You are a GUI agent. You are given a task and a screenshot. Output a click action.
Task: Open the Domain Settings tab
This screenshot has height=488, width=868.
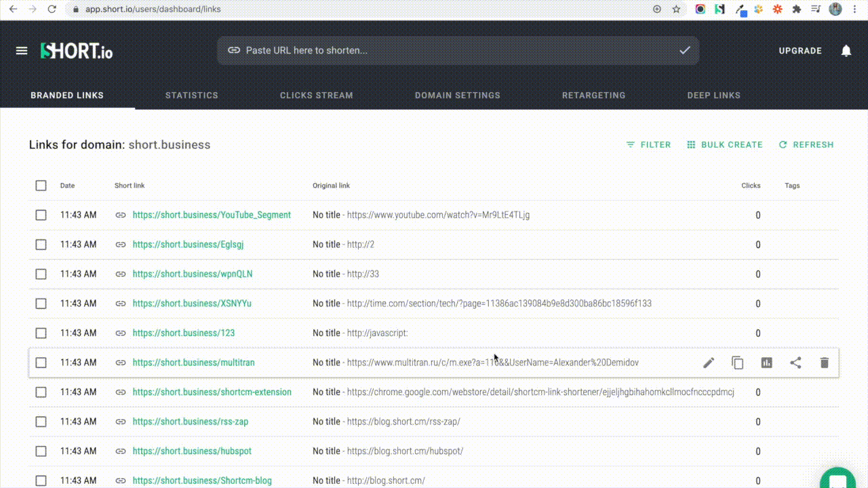pyautogui.click(x=457, y=95)
